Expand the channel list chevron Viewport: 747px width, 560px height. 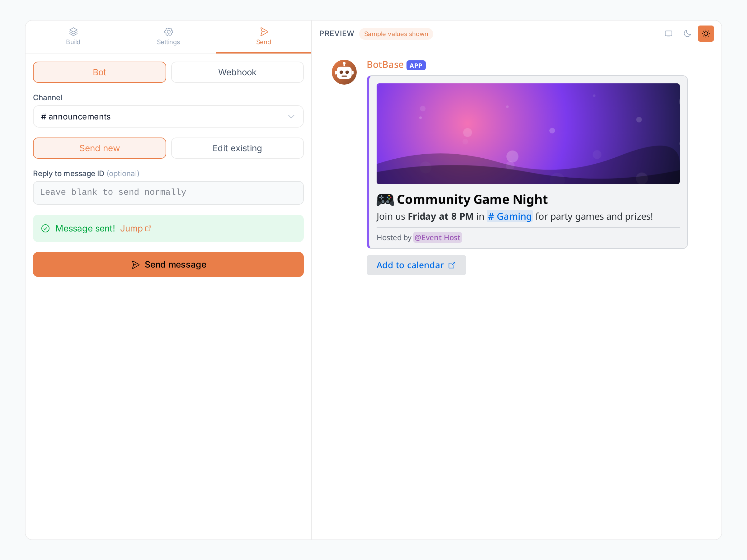pos(291,117)
